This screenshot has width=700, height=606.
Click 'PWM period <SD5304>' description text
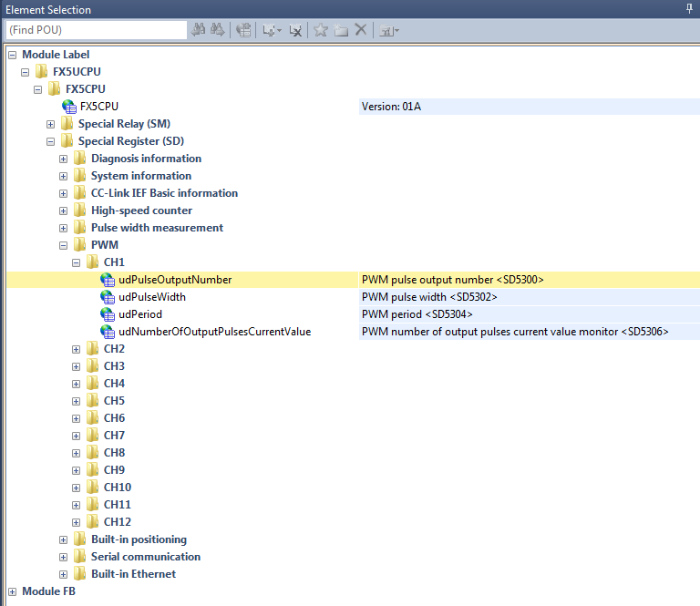[x=417, y=314]
